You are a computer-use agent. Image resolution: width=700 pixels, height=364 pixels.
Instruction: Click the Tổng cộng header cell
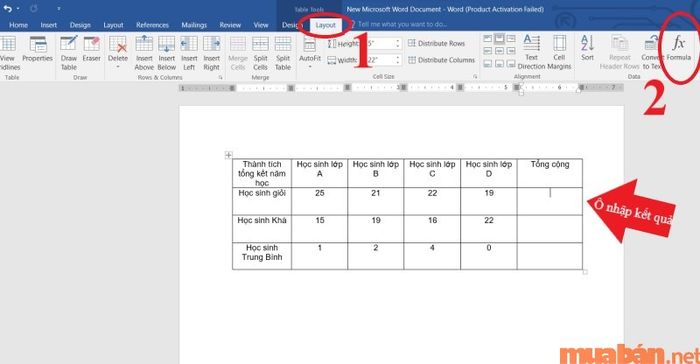550,173
